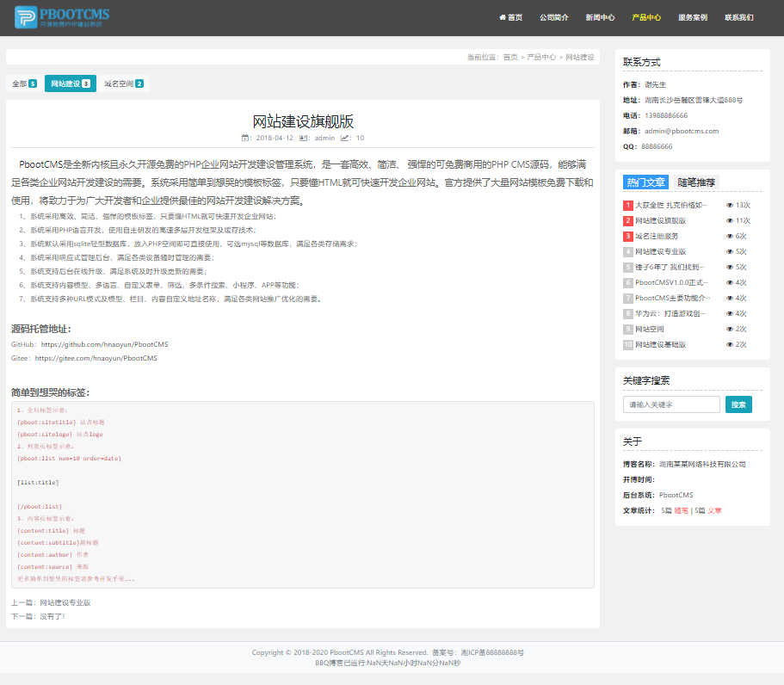Open 服务案例 from the navigation bar
Screen dimensions: 784x685
pyautogui.click(x=693, y=17)
